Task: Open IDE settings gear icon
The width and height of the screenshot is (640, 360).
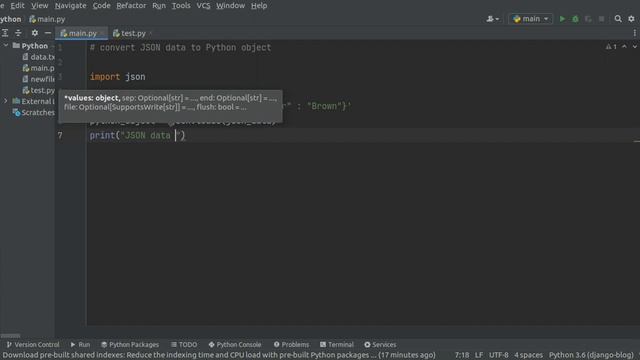Action: tap(631, 19)
